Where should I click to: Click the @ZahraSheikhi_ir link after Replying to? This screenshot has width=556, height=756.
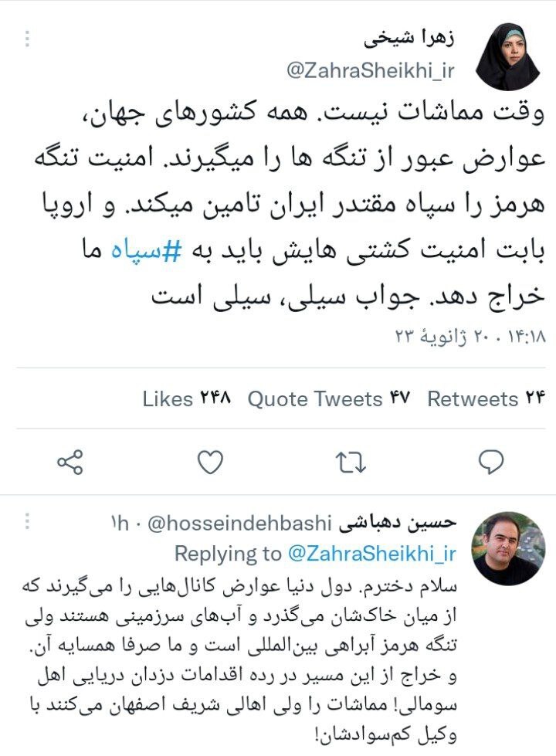click(371, 554)
